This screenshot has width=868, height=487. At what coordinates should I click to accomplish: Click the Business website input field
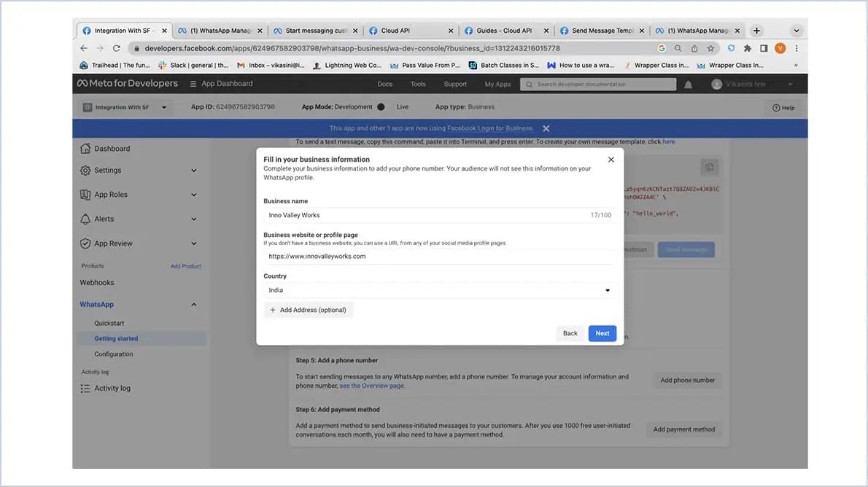tap(440, 256)
